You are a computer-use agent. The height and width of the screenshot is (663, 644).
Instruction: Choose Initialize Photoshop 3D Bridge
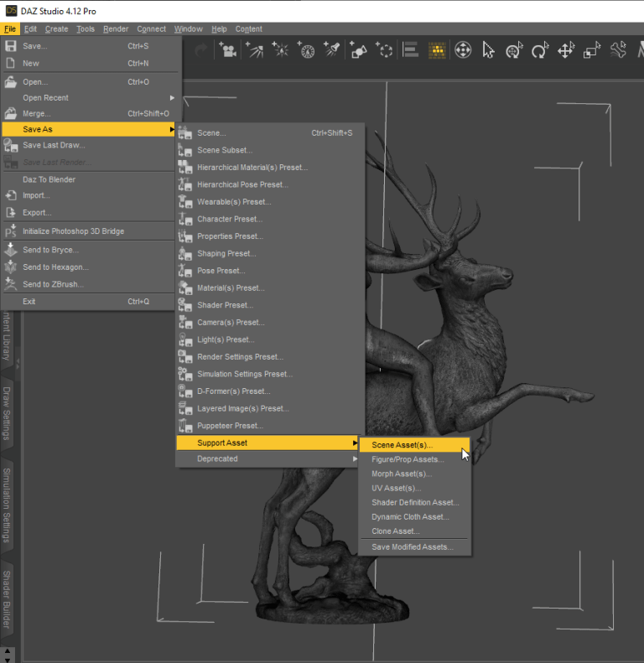tap(88, 231)
